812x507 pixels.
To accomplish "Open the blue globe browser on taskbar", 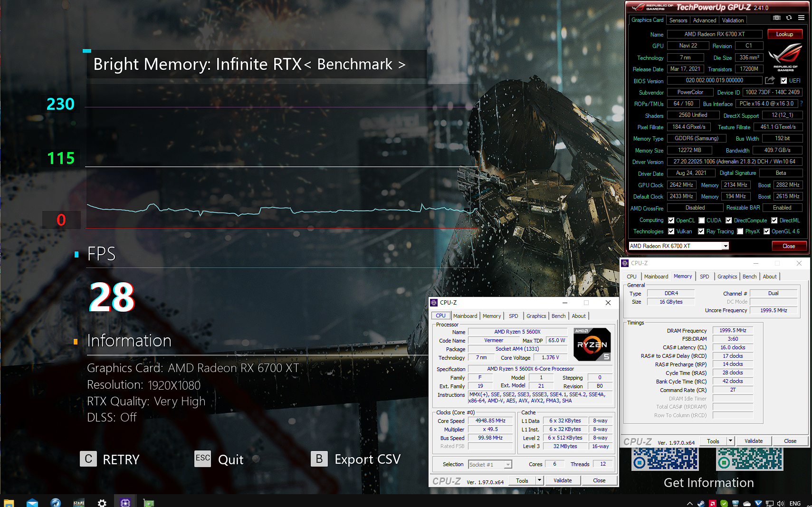I will pyautogui.click(x=56, y=503).
